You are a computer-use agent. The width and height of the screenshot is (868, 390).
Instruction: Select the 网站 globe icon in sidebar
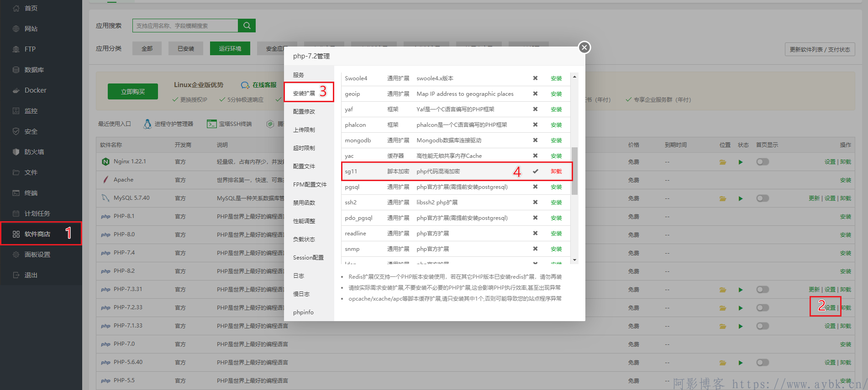[x=16, y=29]
